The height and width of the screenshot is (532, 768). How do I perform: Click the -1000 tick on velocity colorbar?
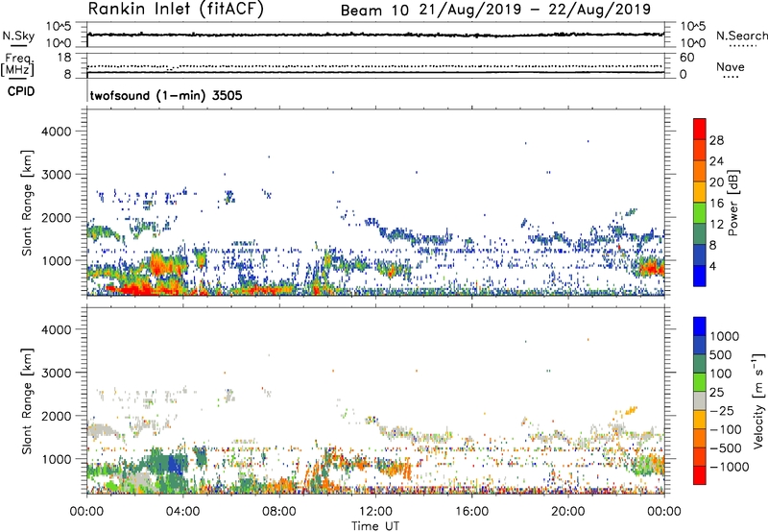[729, 467]
